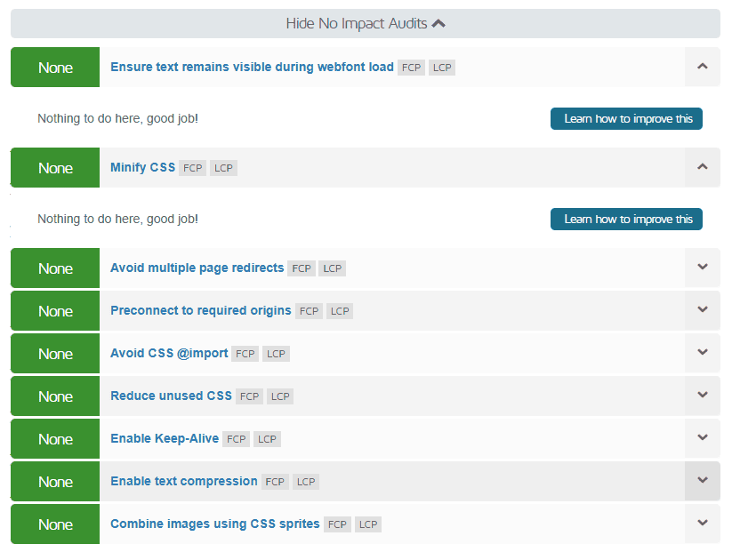Click Learn how to improve this under Minify CSS
The width and height of the screenshot is (732, 560).
click(626, 219)
